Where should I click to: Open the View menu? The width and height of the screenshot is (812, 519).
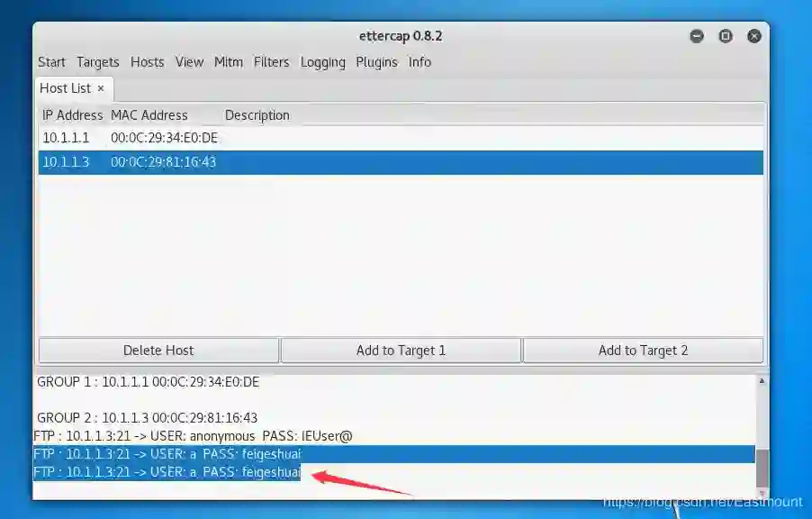189,62
